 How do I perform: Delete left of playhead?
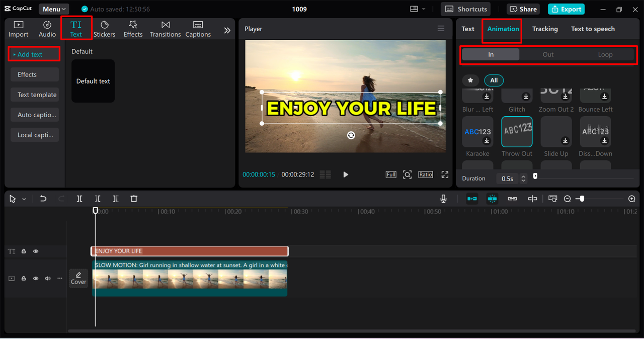tap(98, 199)
